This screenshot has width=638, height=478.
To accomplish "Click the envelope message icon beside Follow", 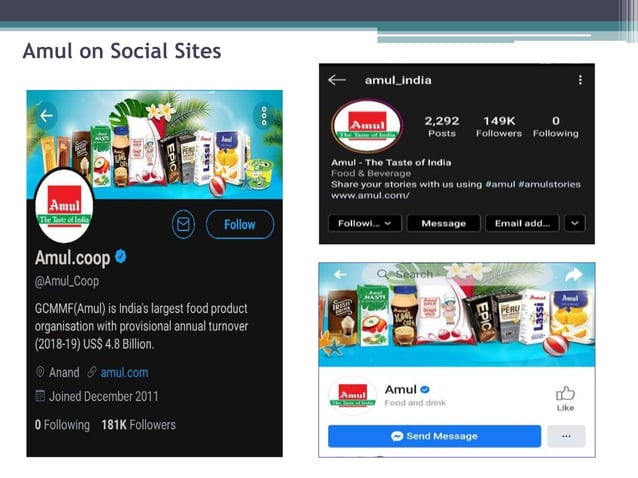I will coord(183,224).
